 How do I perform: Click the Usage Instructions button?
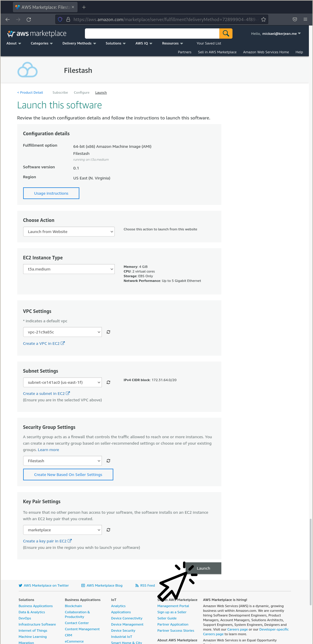[x=51, y=193]
